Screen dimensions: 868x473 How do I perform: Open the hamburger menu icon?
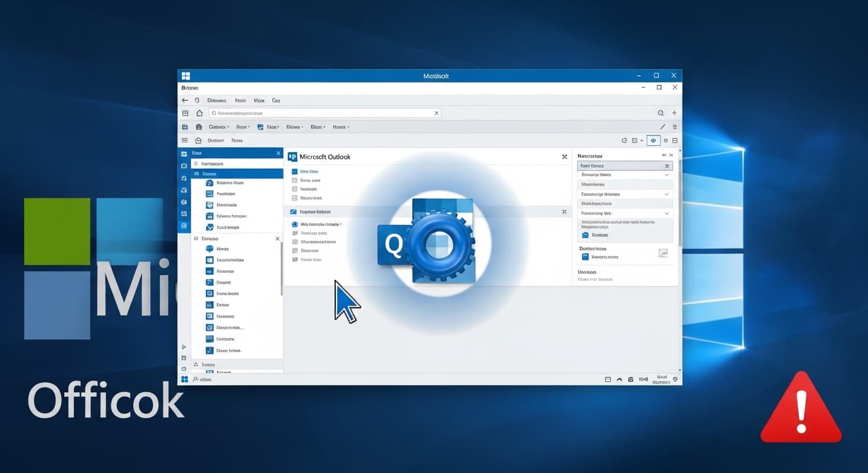184,140
